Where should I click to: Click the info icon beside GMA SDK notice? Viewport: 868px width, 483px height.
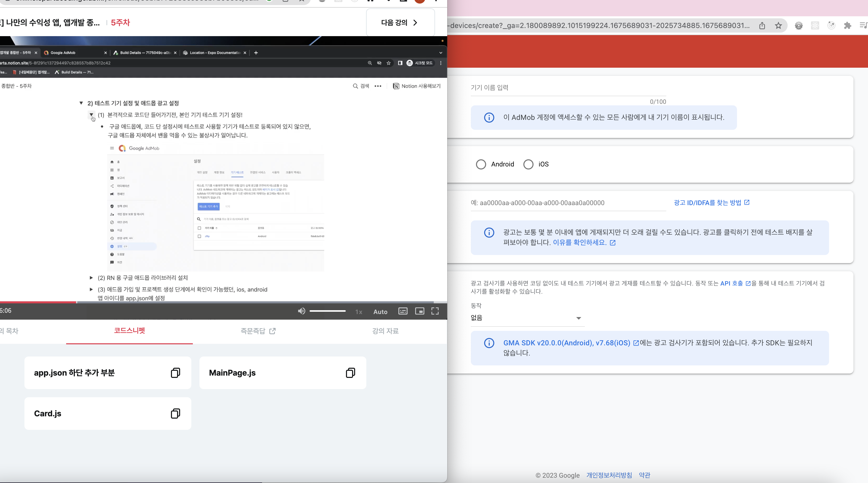pyautogui.click(x=489, y=343)
